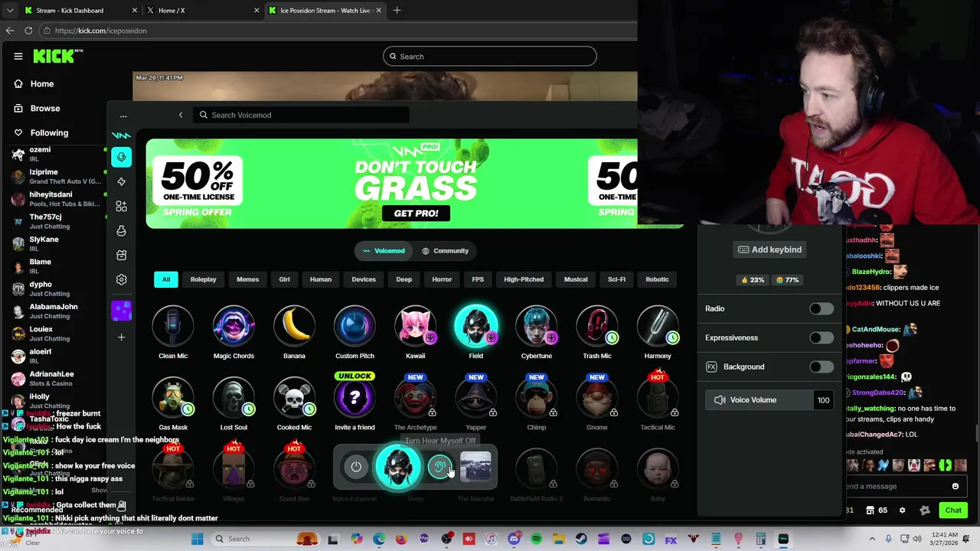Open chat settings gear icon
980x551 pixels.
click(902, 510)
